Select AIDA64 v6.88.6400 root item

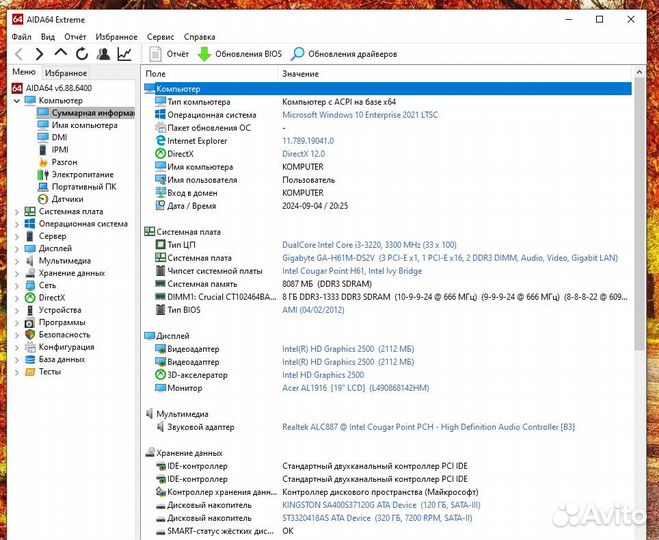pos(51,88)
